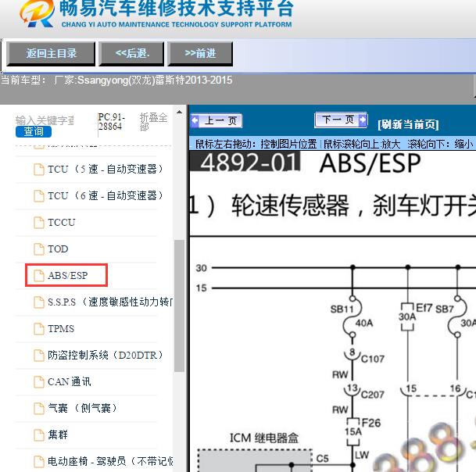Viewport: 476px width, 472px height.
Task: Open the TOD entry
Action: 58,249
